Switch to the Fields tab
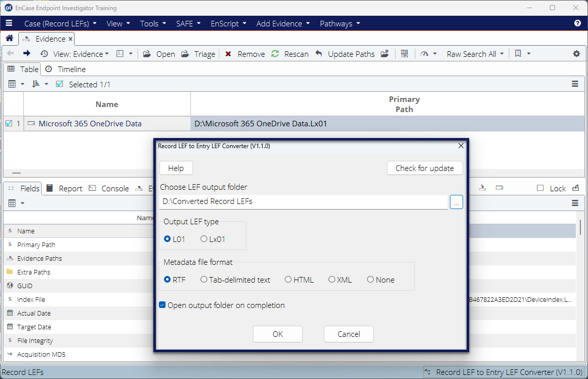The height and width of the screenshot is (379, 588). (23, 188)
